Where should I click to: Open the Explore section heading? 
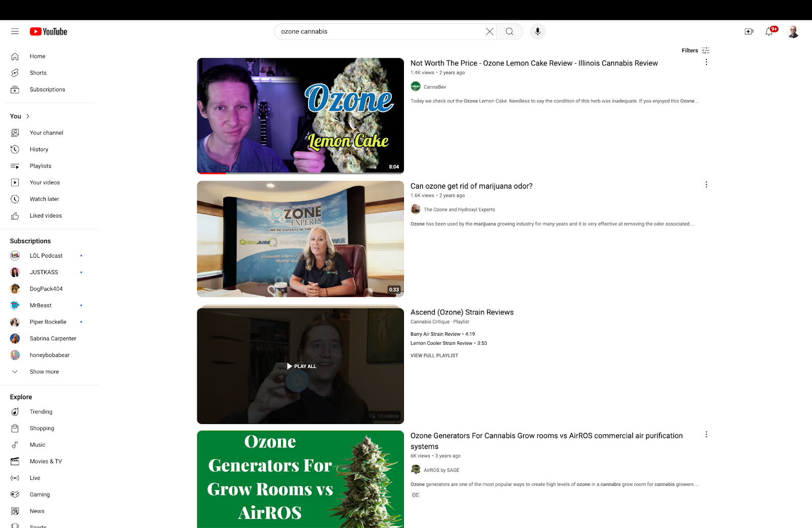21,397
